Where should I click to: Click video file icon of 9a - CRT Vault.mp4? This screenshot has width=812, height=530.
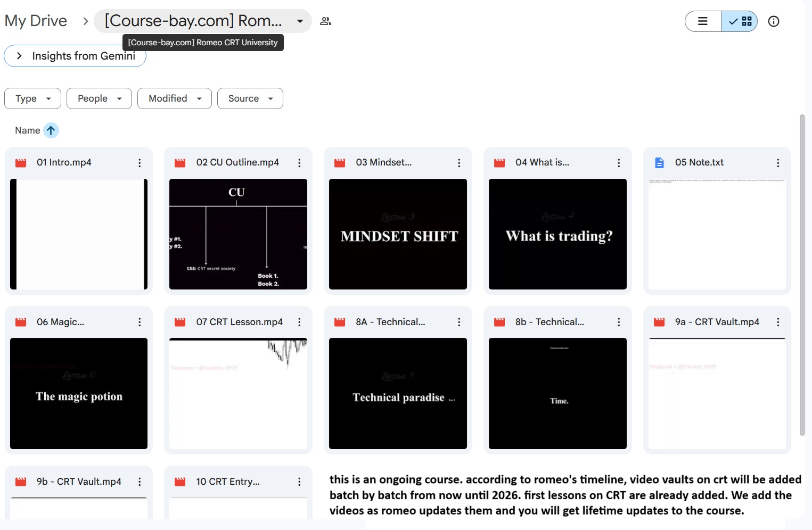point(659,322)
